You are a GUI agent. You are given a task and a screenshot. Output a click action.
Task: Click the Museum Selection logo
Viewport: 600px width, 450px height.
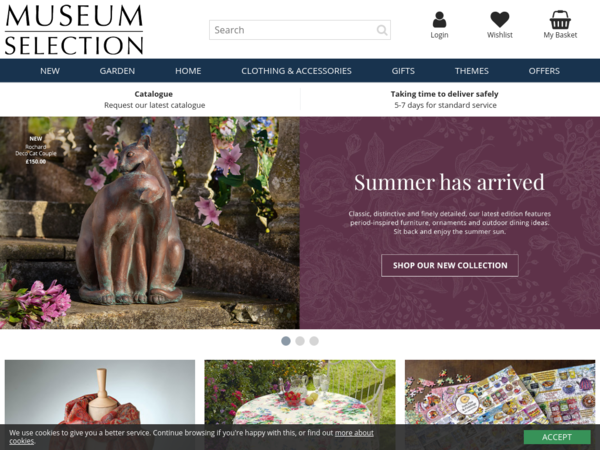[74, 29]
